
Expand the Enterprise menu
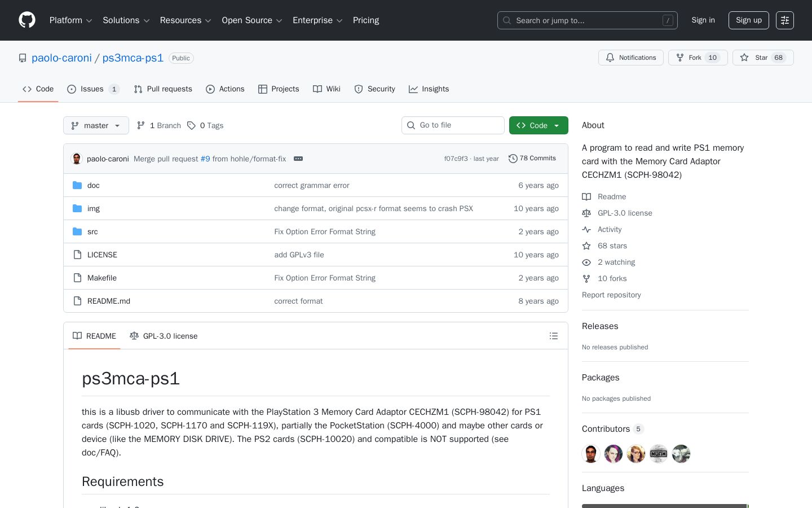pyautogui.click(x=317, y=20)
